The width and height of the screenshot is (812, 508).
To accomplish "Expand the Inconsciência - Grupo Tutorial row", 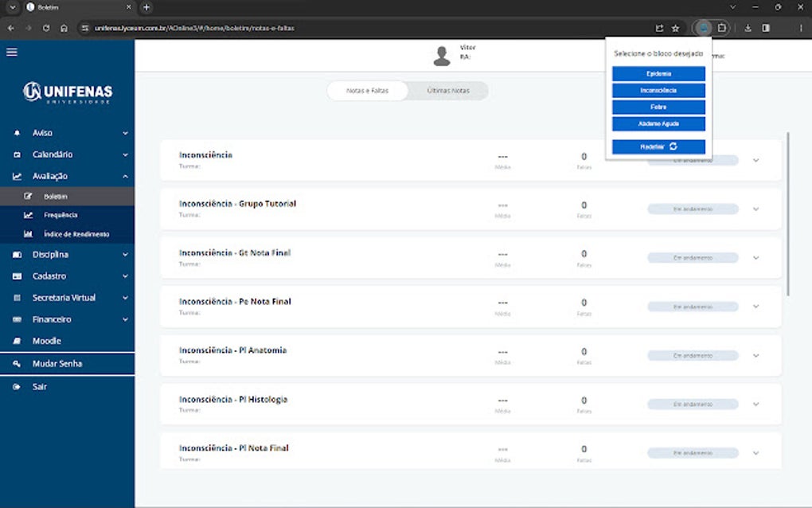I will pyautogui.click(x=755, y=209).
